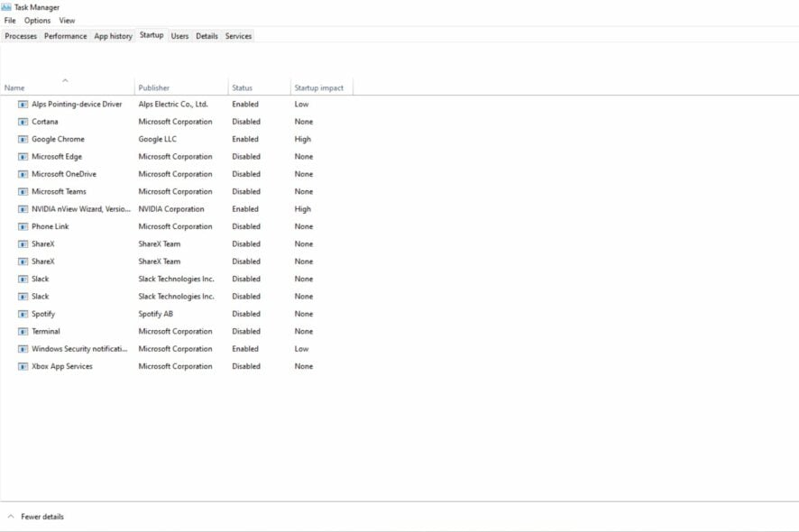Viewport: 799px width, 532px height.
Task: Sort by the Name column header
Action: point(68,87)
